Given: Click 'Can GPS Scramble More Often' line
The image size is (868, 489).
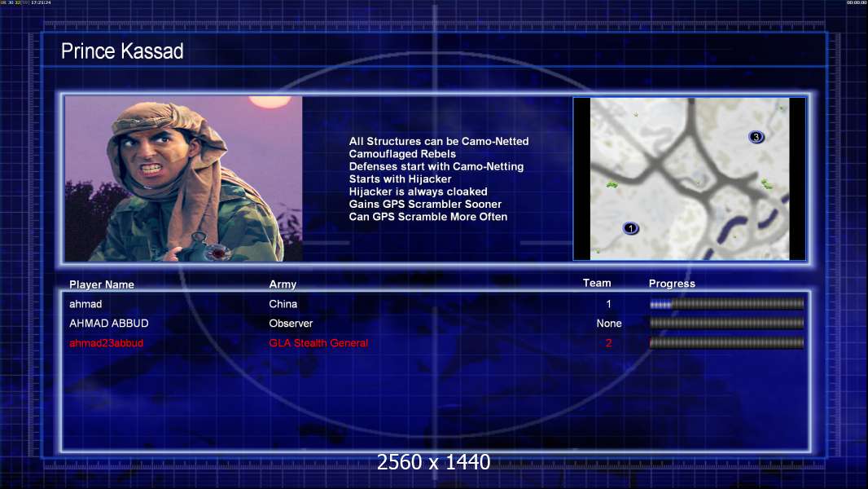Looking at the screenshot, I should click(428, 217).
